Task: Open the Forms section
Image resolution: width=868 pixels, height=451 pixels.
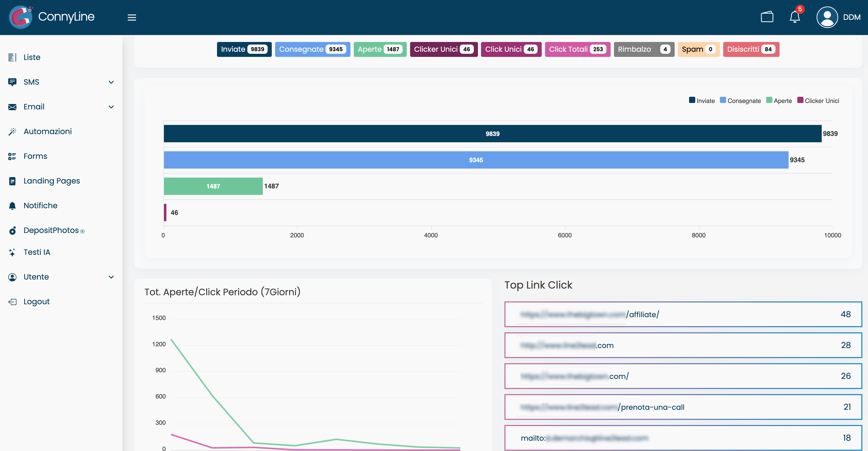Action: coord(35,156)
